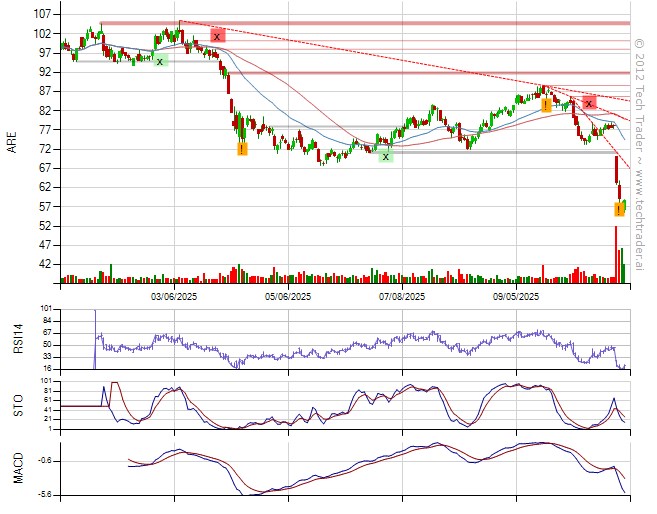
Task: Click the orange exclamation marker near price 57
Action: [x=619, y=209]
